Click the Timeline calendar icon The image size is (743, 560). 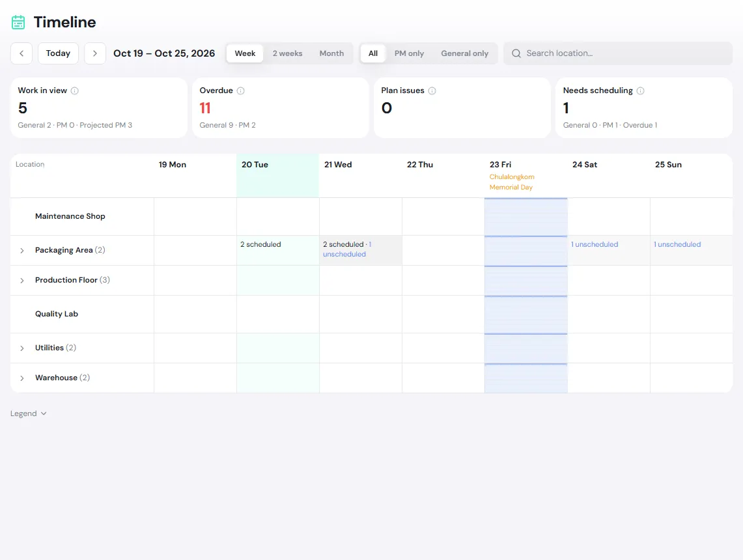pos(18,22)
